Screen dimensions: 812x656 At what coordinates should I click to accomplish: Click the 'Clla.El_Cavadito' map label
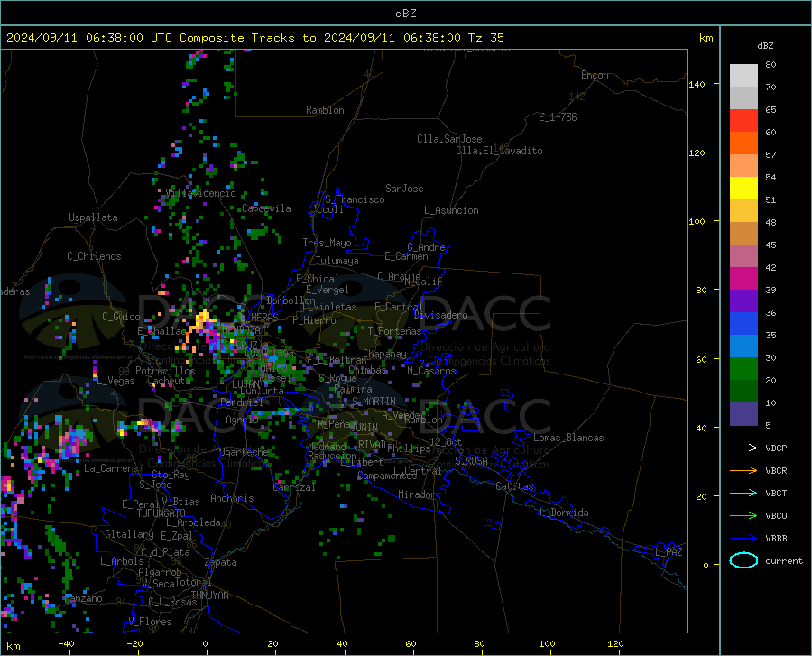pos(499,151)
